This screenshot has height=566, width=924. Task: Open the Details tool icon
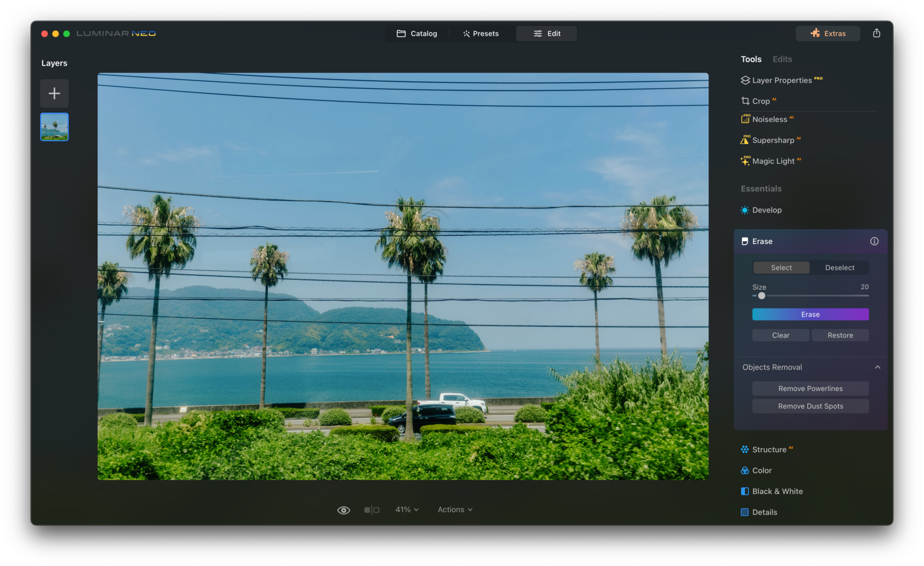pyautogui.click(x=745, y=512)
